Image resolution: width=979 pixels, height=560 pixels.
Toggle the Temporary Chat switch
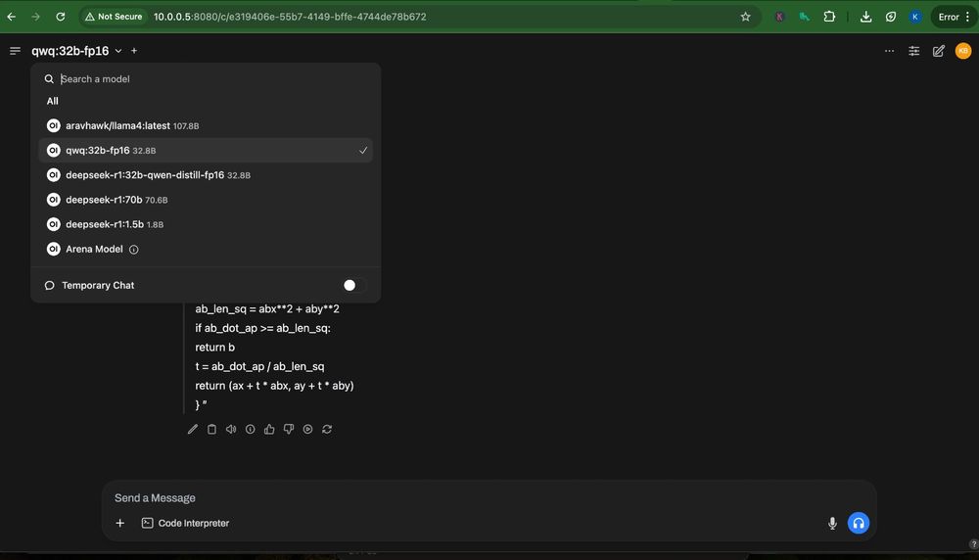coord(354,285)
